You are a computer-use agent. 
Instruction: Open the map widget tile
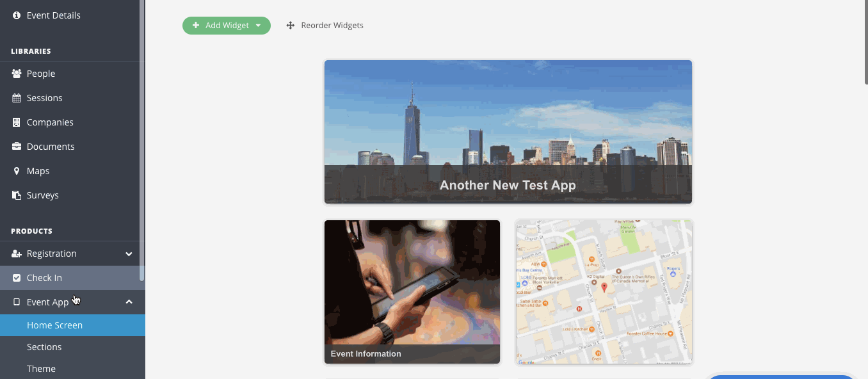tap(604, 292)
